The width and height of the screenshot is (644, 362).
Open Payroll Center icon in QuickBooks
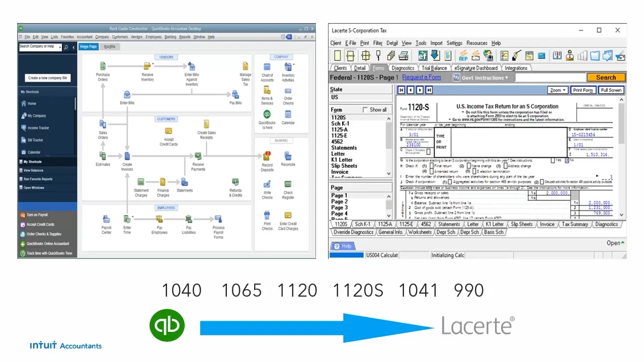tap(106, 219)
